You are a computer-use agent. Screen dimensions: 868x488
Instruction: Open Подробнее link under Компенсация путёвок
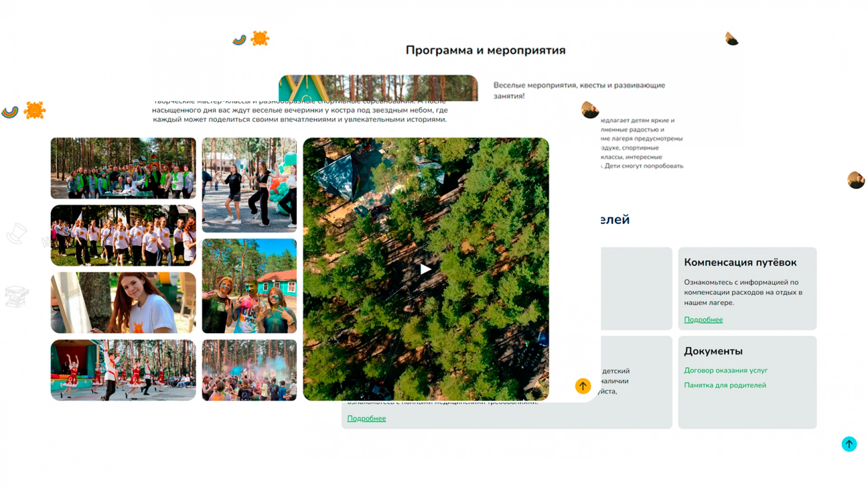click(x=703, y=320)
